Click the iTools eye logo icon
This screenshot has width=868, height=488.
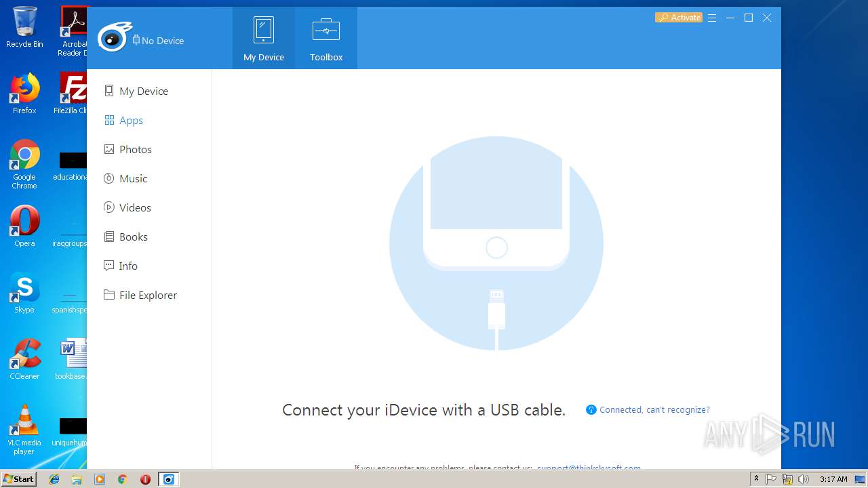(x=114, y=37)
